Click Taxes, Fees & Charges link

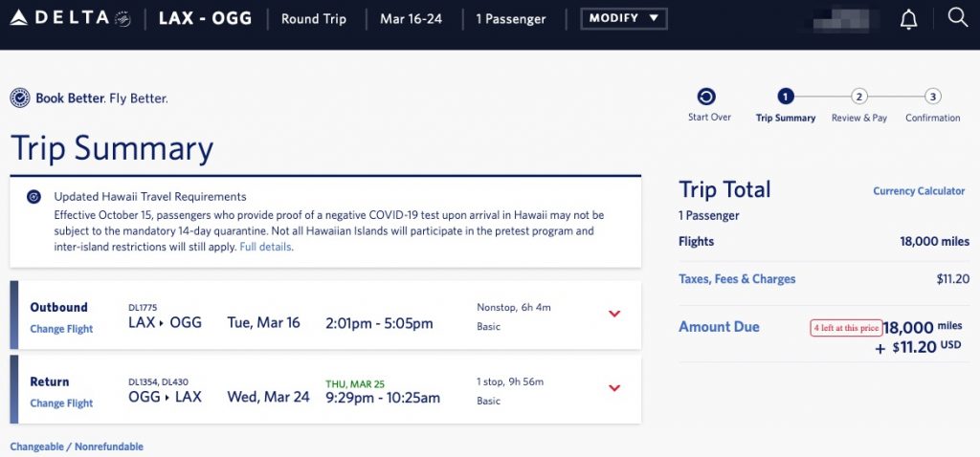pos(737,279)
